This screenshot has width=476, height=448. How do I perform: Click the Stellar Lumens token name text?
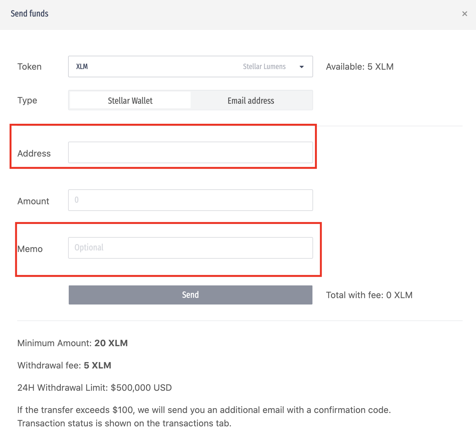pos(264,67)
